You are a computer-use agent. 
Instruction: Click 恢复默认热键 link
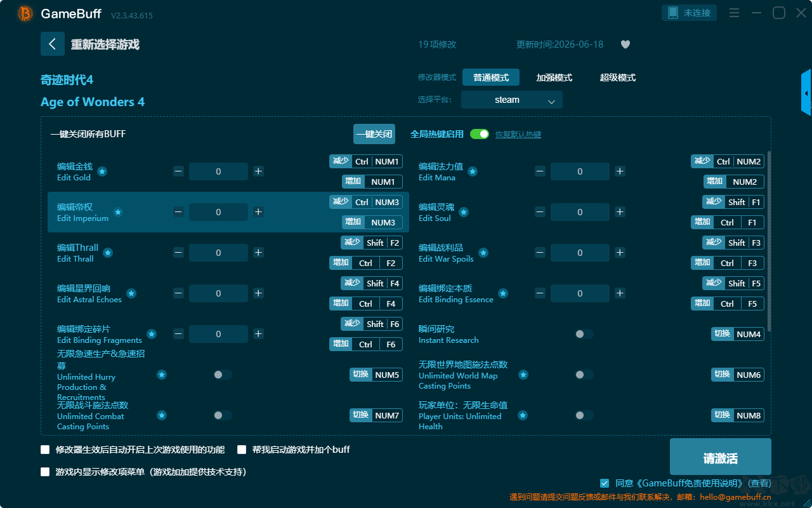(518, 135)
